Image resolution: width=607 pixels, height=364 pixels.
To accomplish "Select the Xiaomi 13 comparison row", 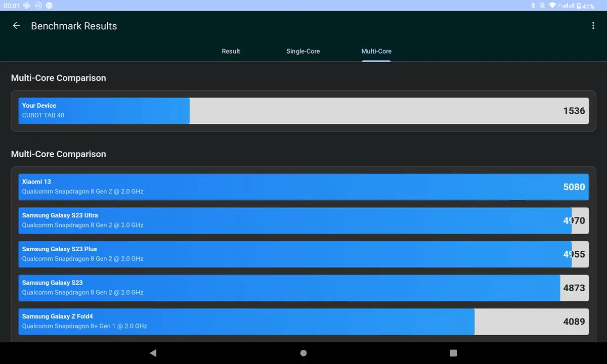I will coord(303,187).
